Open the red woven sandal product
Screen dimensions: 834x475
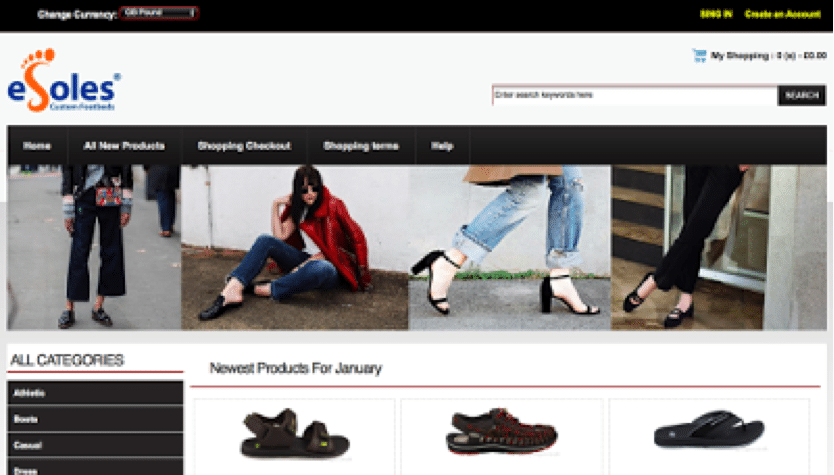tap(502, 431)
